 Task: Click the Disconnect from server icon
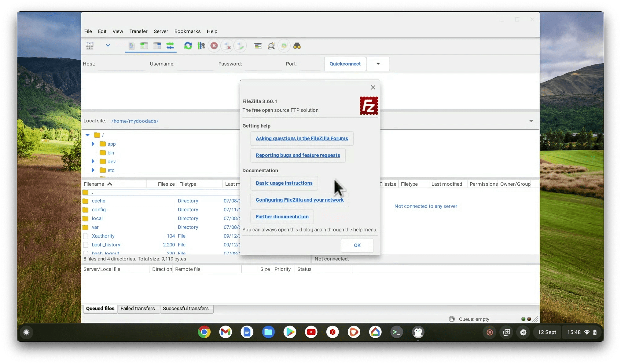point(227,46)
